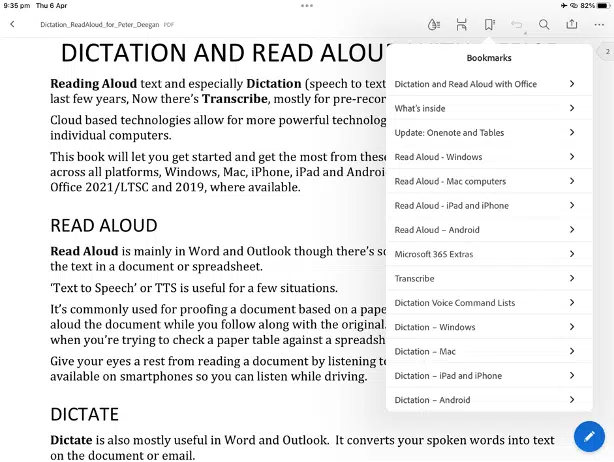Go to bookmark Dictation Voice Command Lists

click(489, 302)
